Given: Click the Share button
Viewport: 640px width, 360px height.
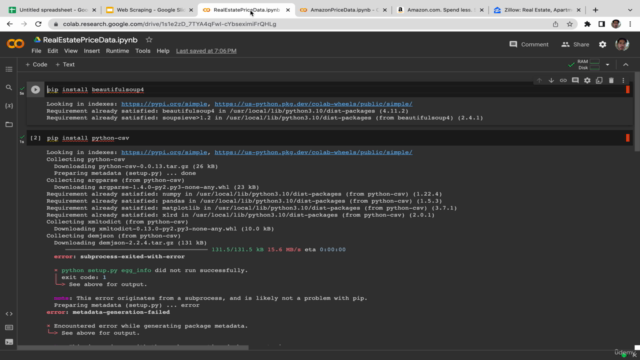Looking at the screenshot, I should [575, 44].
